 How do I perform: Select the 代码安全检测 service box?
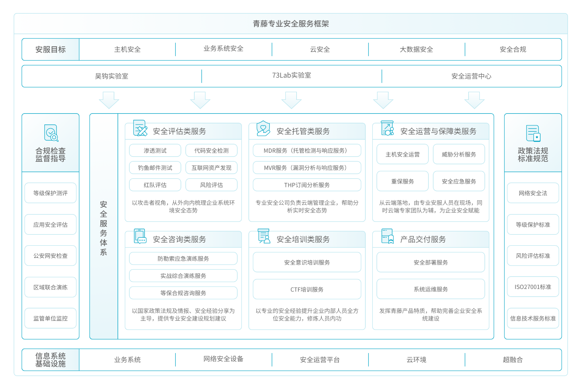(x=212, y=151)
